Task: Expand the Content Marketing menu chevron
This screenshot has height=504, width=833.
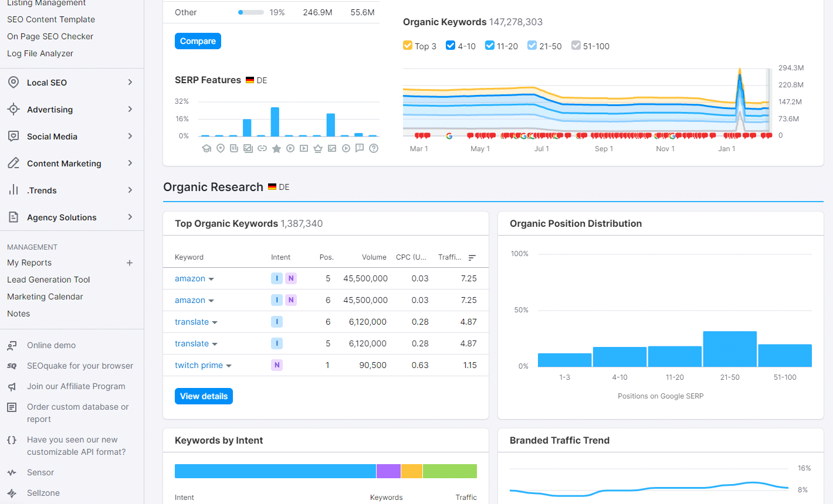Action: coord(130,164)
